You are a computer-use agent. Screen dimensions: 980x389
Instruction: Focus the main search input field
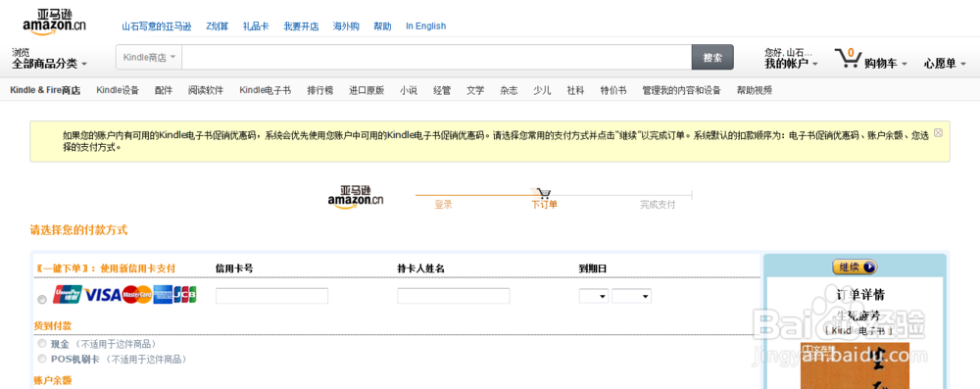click(x=437, y=58)
